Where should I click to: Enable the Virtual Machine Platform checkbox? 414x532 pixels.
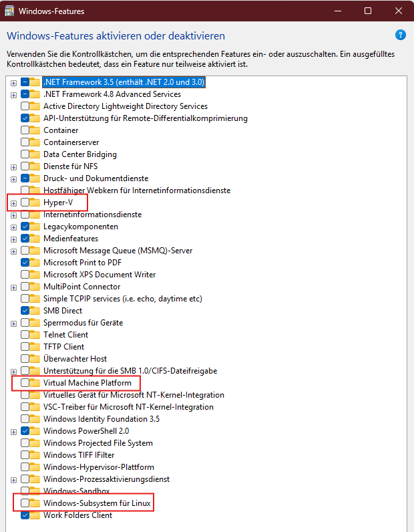pyautogui.click(x=25, y=383)
